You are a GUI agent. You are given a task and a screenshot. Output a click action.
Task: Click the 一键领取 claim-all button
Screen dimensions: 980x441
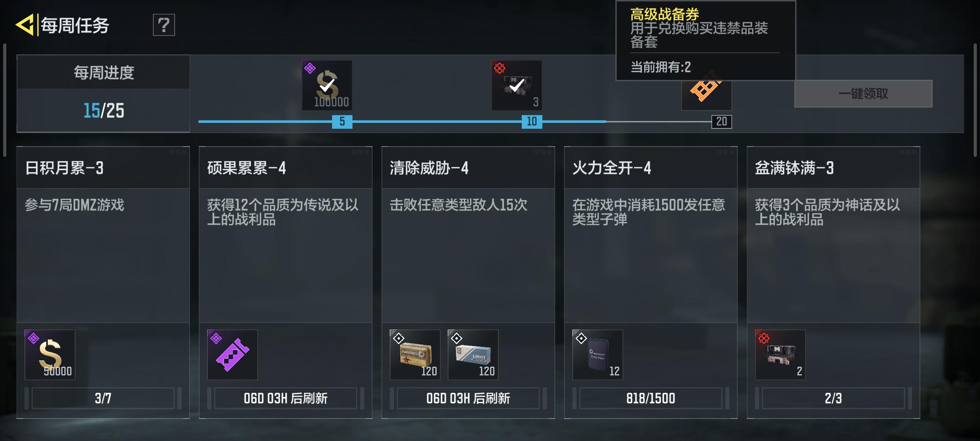click(863, 94)
